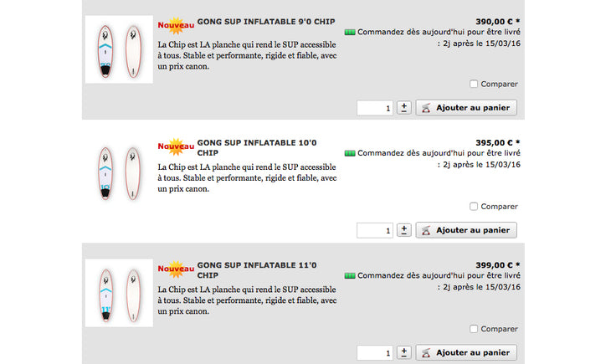Focus the quantity field for 9'0 Chip
The height and width of the screenshot is (364, 616).
point(375,107)
